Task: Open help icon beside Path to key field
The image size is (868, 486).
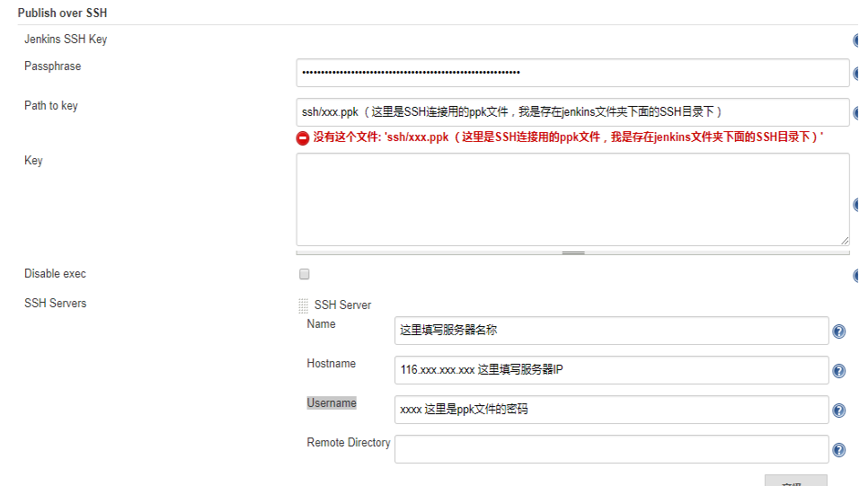Action: [x=855, y=113]
